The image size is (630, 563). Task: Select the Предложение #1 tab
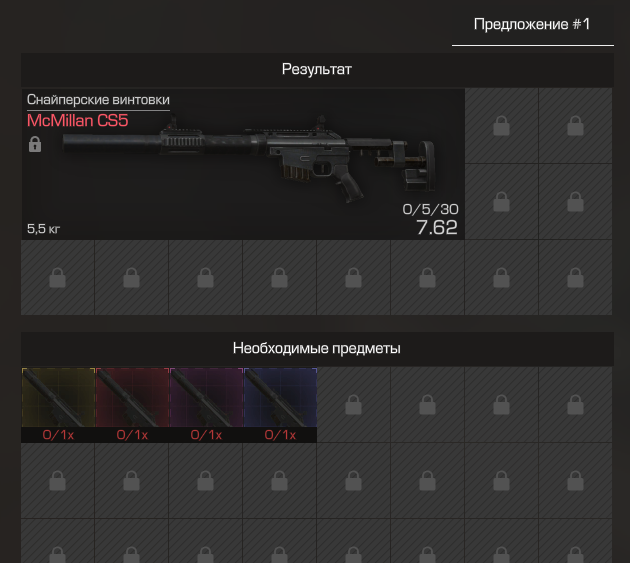[532, 25]
